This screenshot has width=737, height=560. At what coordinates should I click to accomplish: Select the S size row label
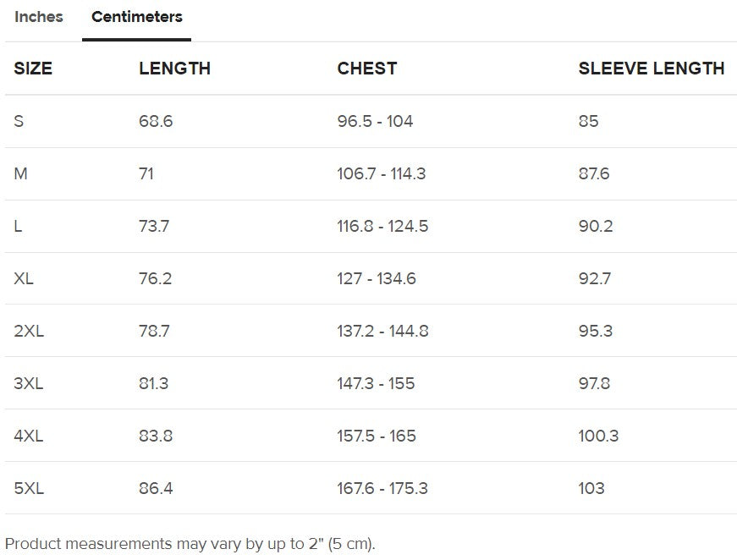[19, 121]
